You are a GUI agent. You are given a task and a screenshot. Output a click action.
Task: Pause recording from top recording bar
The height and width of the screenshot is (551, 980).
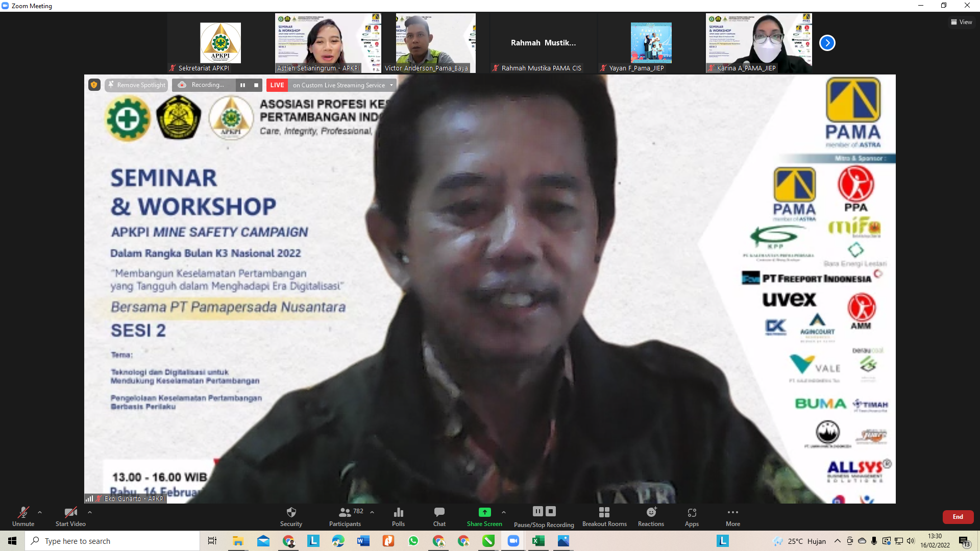tap(243, 85)
